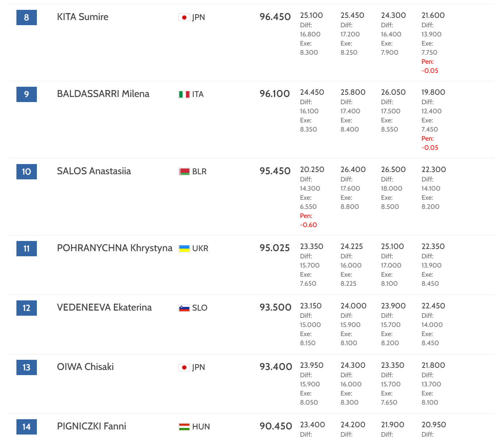
Task: Open POHRANYCHNA Khrystyna's name
Action: click(115, 248)
